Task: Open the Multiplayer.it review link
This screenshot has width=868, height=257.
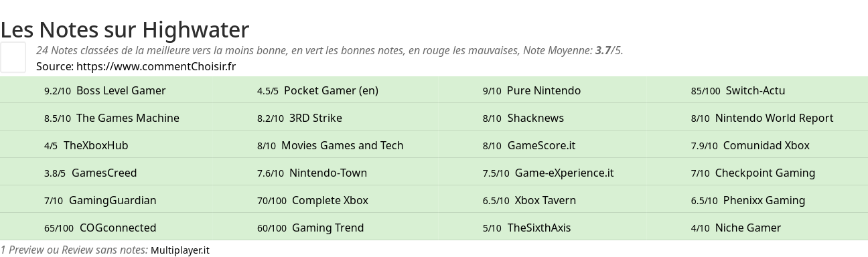Action: [180, 250]
